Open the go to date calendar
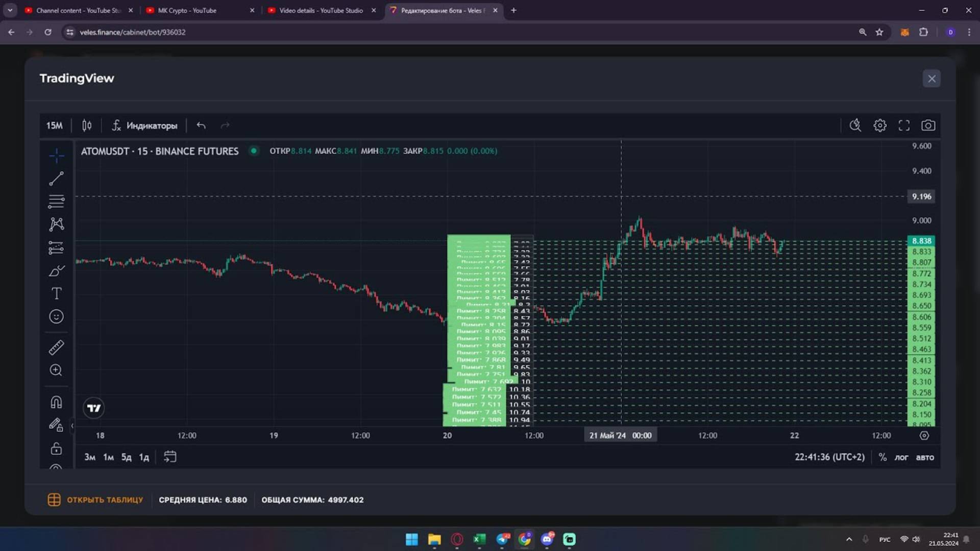Screen dimensions: 980x551 pyautogui.click(x=170, y=457)
